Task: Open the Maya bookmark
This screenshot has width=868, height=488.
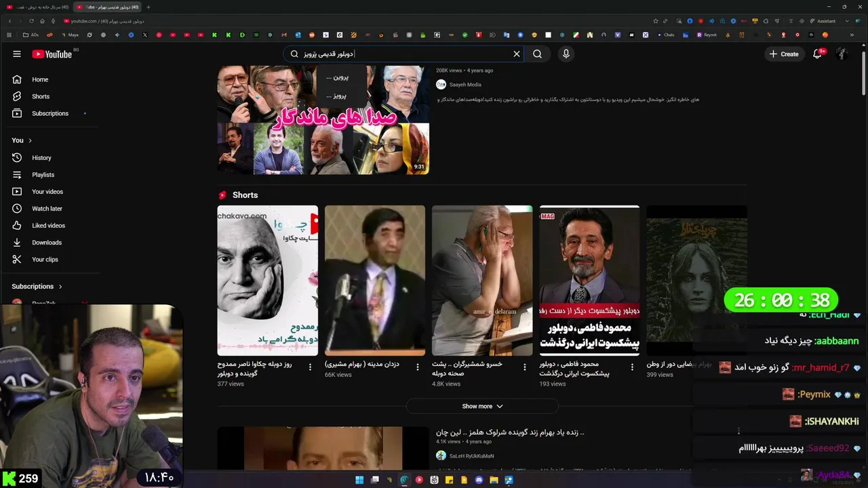Action: click(x=69, y=35)
